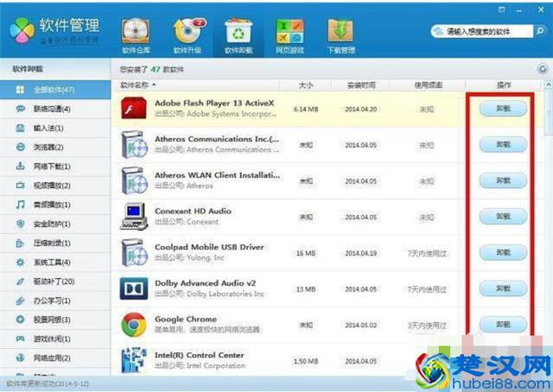Click the Dolby Advanced Audio icon
The height and width of the screenshot is (392, 553).
(133, 288)
